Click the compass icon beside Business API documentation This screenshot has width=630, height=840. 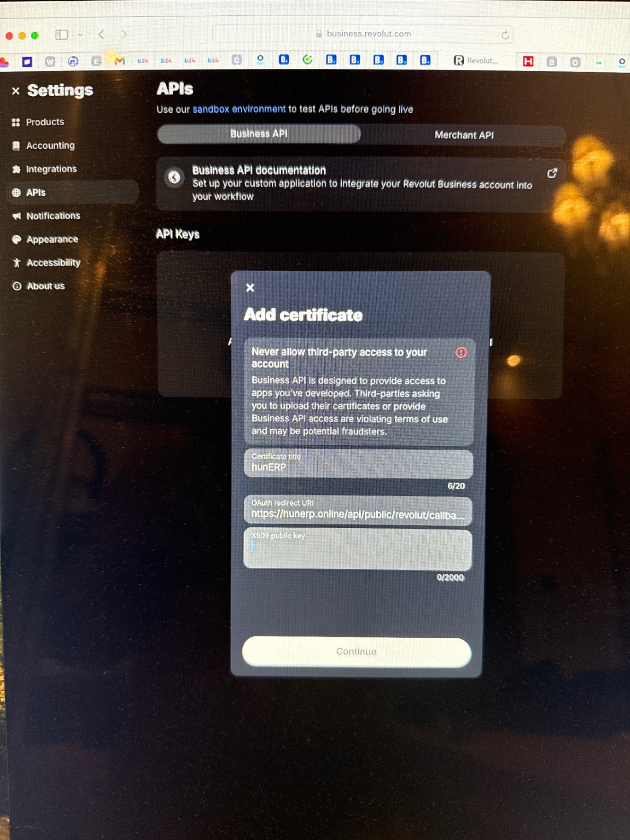click(174, 177)
